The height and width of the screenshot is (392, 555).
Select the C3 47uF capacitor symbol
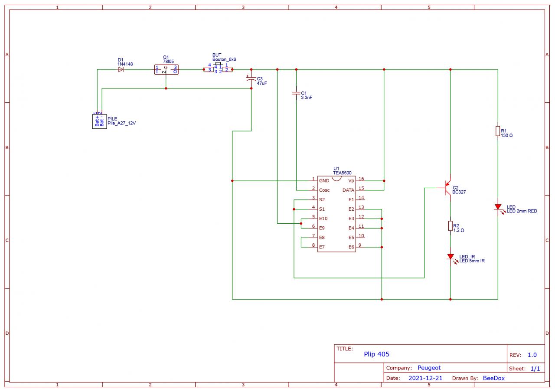(251, 79)
